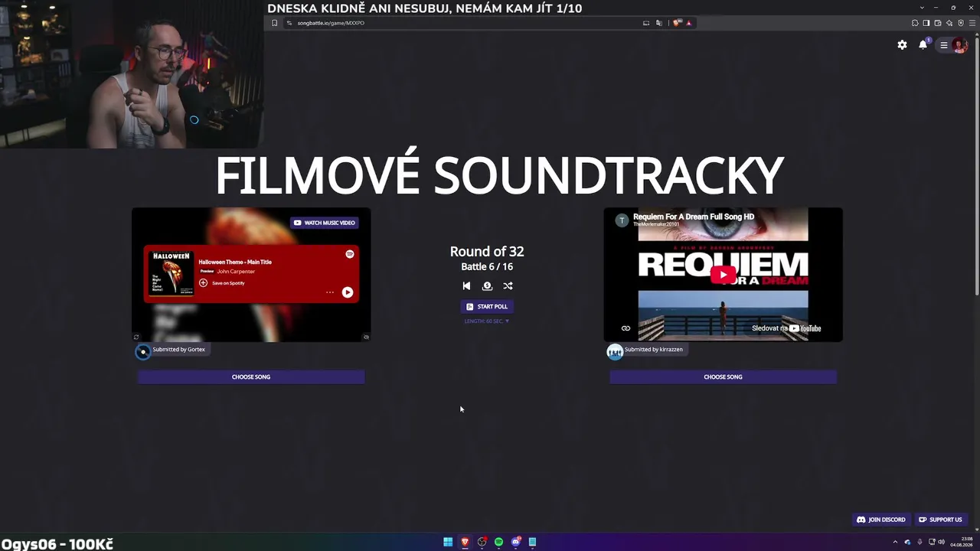
Task: Click the microphone icon in system tray
Action: click(920, 542)
